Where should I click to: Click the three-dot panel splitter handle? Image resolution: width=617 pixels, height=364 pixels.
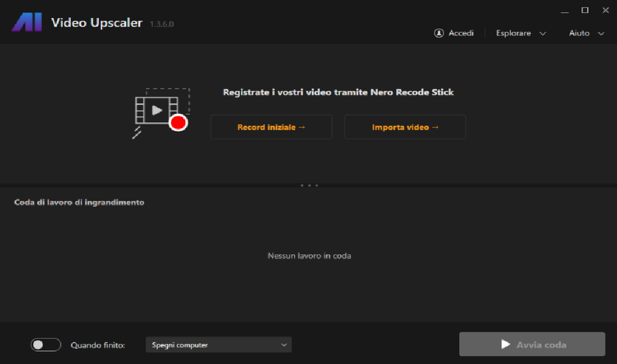[309, 186]
